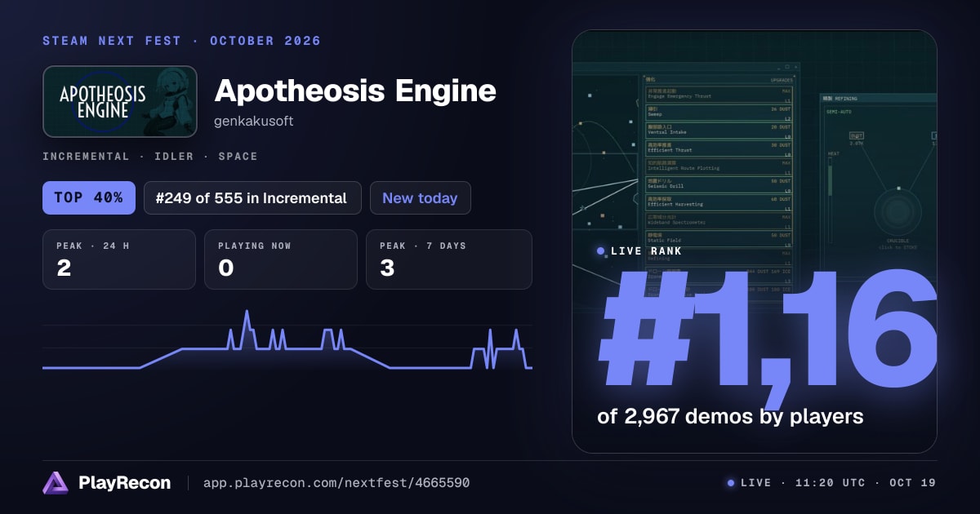
Task: Select the Peak 7 Days stat card
Action: (449, 259)
